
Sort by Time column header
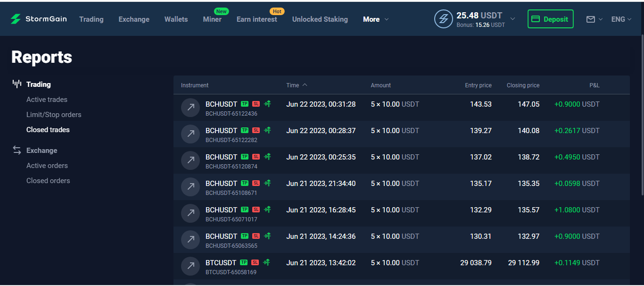[297, 85]
